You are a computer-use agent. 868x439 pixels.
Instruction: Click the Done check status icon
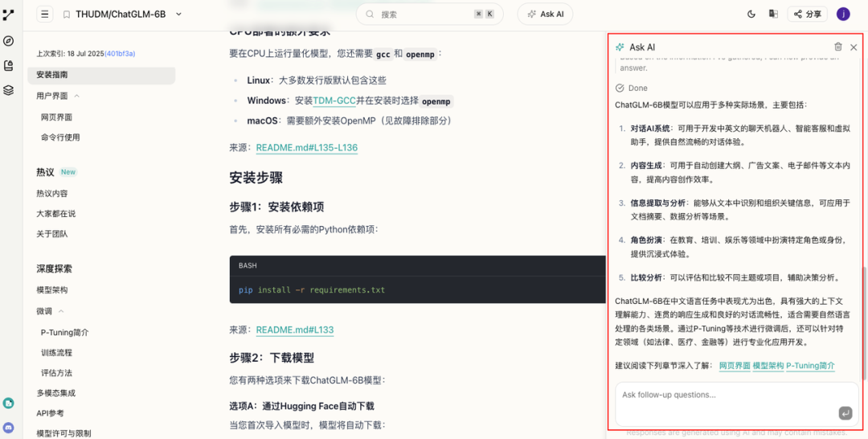[620, 88]
